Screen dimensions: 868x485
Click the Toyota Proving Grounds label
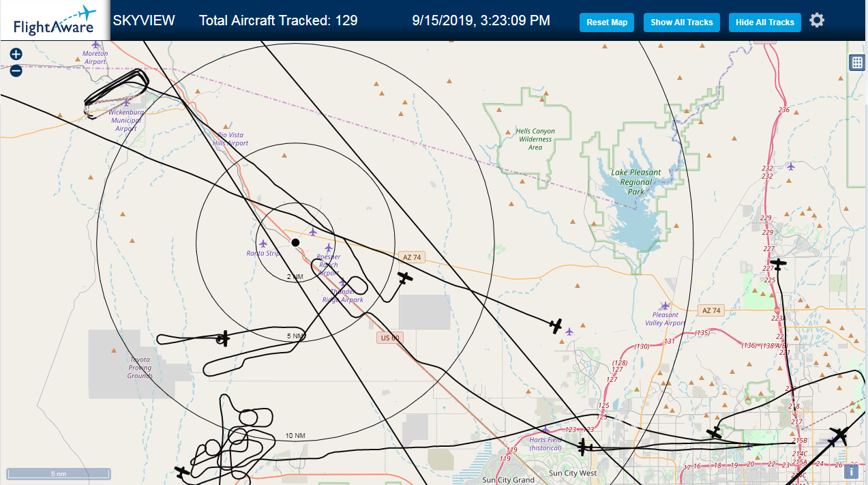tap(140, 368)
